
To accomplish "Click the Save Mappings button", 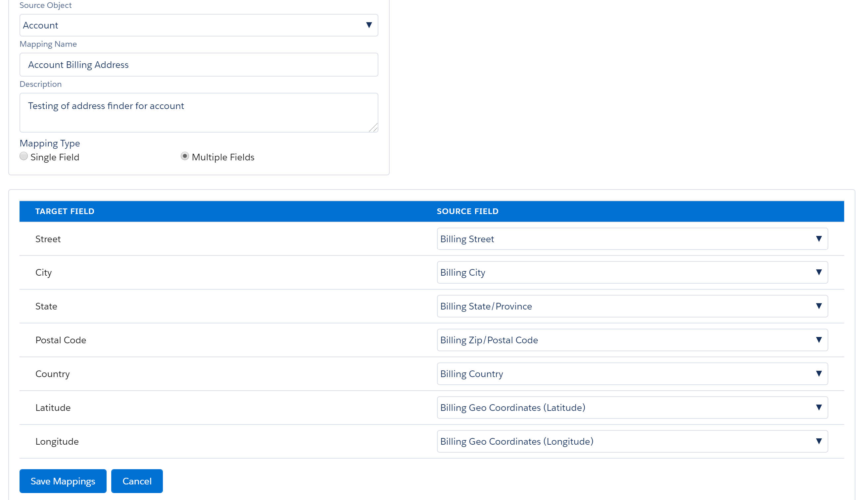I will coord(63,481).
